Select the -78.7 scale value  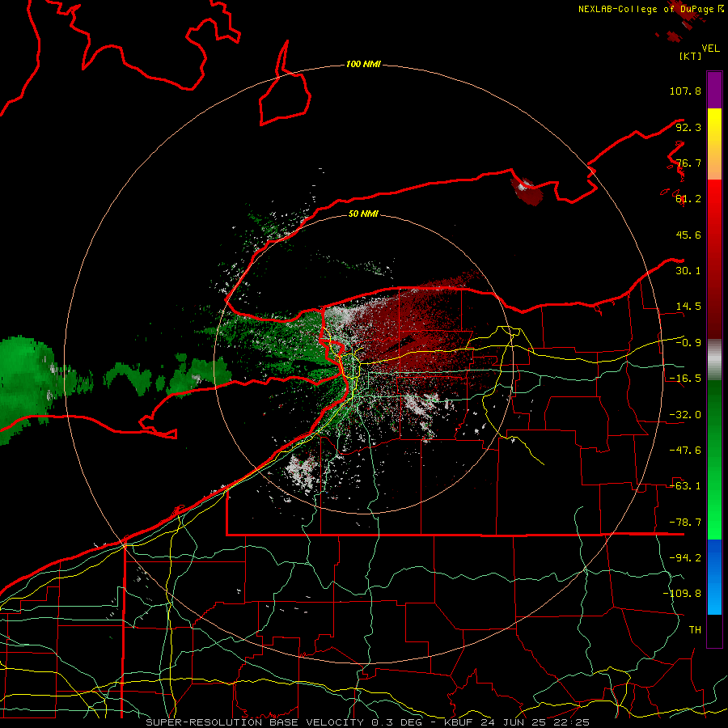pyautogui.click(x=685, y=523)
